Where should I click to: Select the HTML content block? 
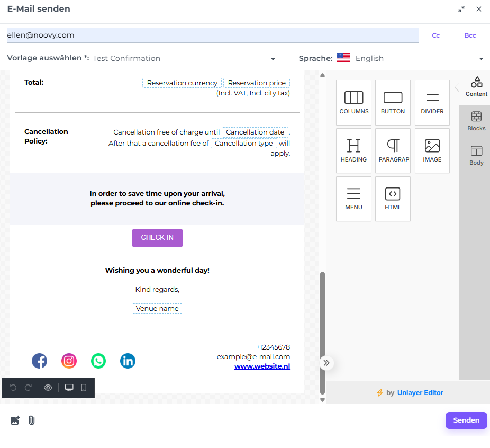(393, 199)
